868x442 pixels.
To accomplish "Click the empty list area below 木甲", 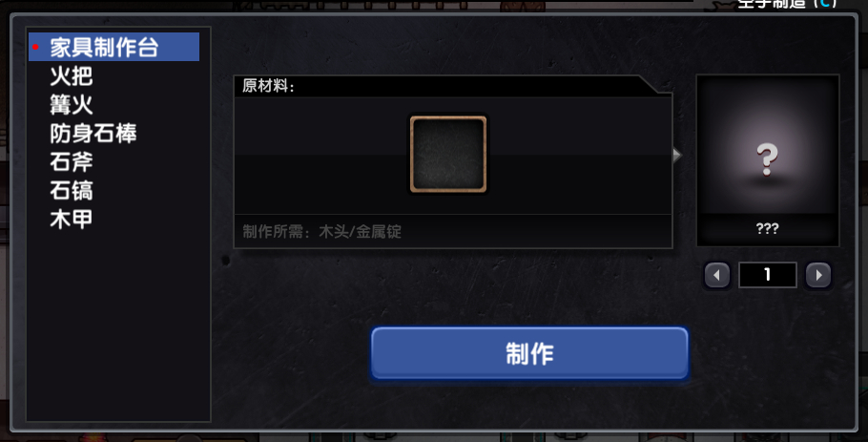I will (118, 326).
